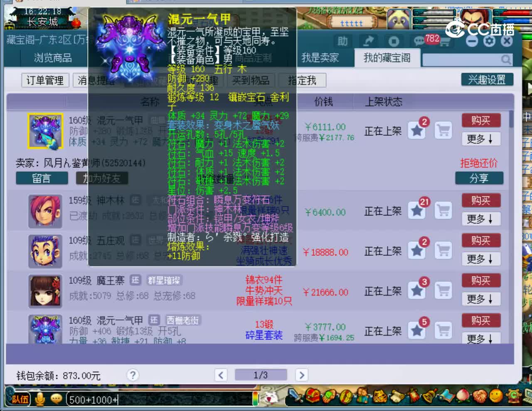Click the page indicator 1/3
The height and width of the screenshot is (411, 532).
(261, 375)
